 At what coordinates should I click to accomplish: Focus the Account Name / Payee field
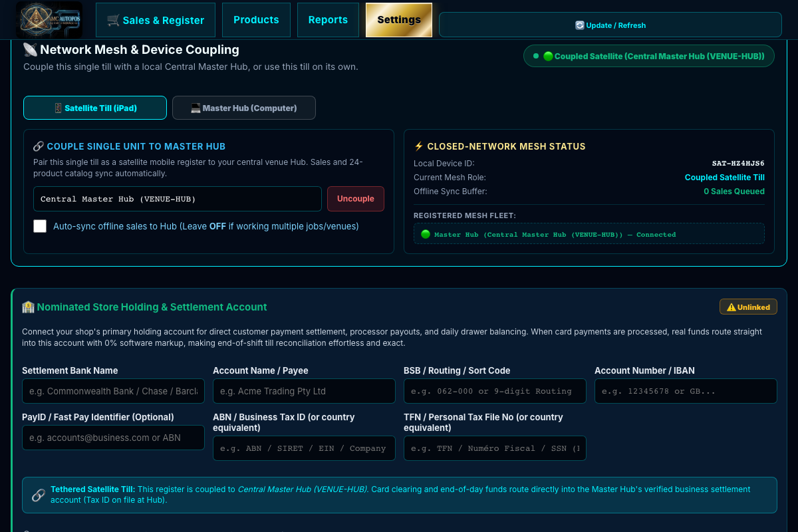tap(304, 391)
